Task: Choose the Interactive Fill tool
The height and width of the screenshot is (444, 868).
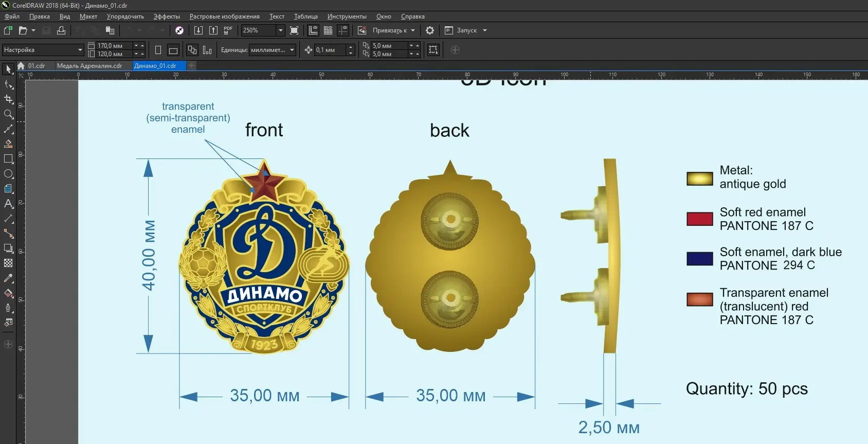Action: [x=8, y=293]
